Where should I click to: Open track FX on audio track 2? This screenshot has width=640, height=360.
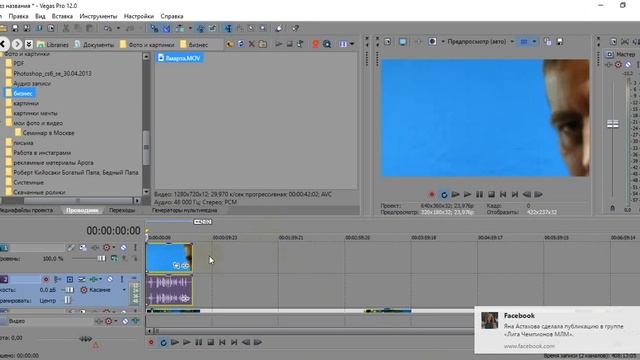[x=93, y=279]
